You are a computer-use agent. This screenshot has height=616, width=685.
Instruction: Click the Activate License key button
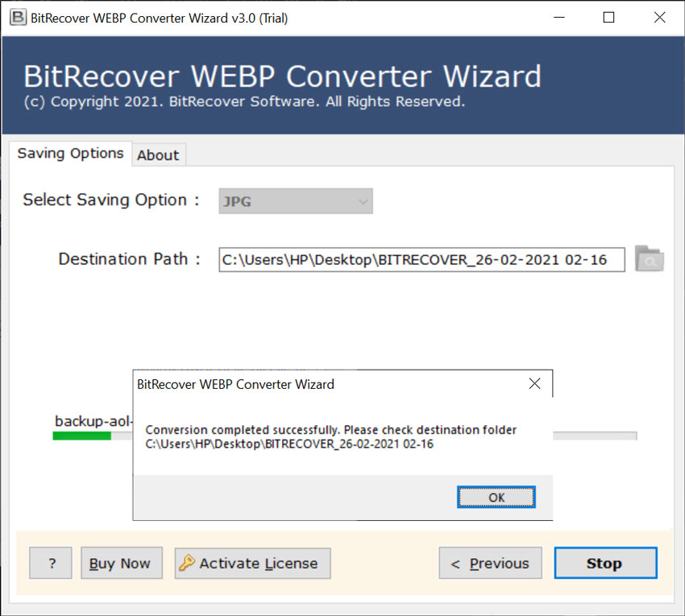point(252,563)
